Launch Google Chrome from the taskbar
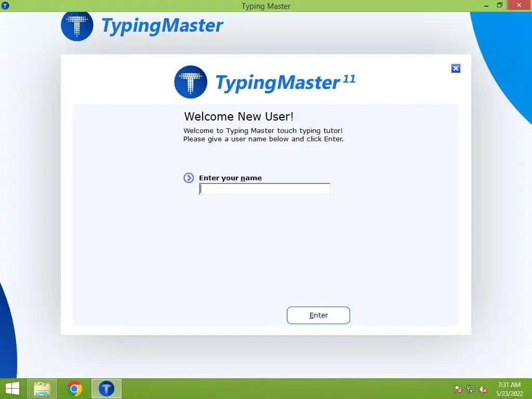Image resolution: width=532 pixels, height=399 pixels. (74, 389)
